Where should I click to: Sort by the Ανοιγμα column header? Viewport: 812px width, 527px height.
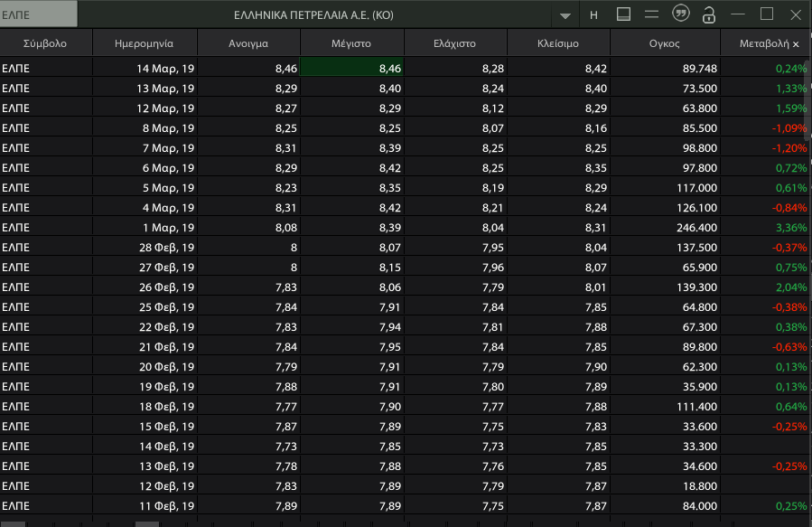point(248,43)
